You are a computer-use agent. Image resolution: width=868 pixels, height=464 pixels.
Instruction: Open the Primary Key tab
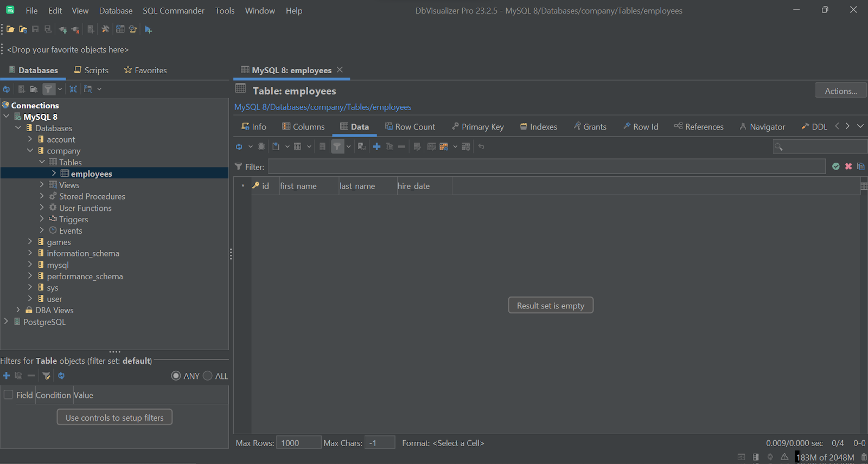click(x=477, y=127)
